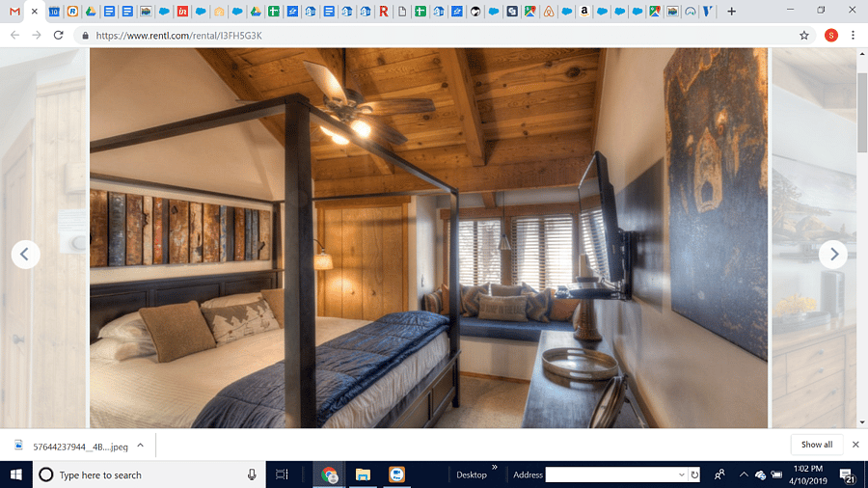Open Chrome from the taskbar

point(330,474)
